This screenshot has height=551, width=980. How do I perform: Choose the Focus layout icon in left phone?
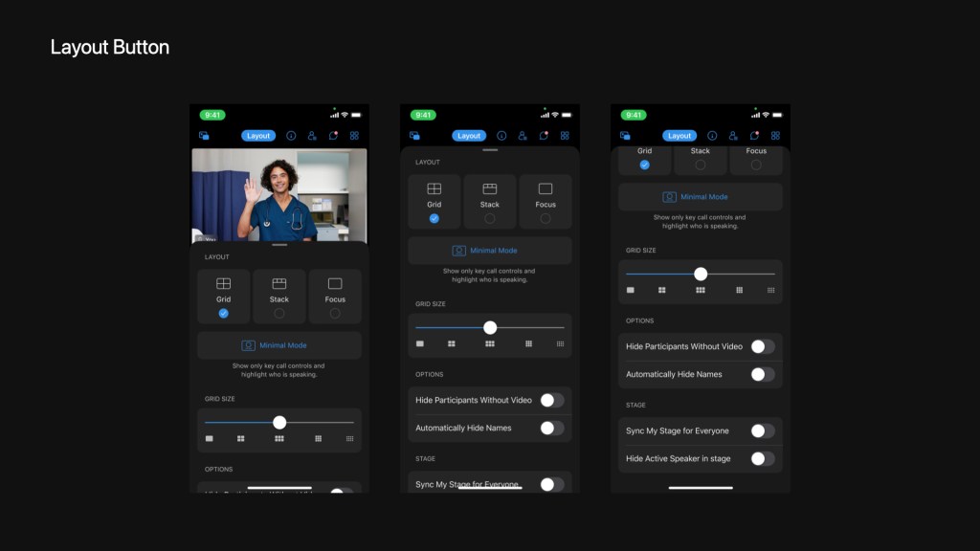[x=335, y=284]
